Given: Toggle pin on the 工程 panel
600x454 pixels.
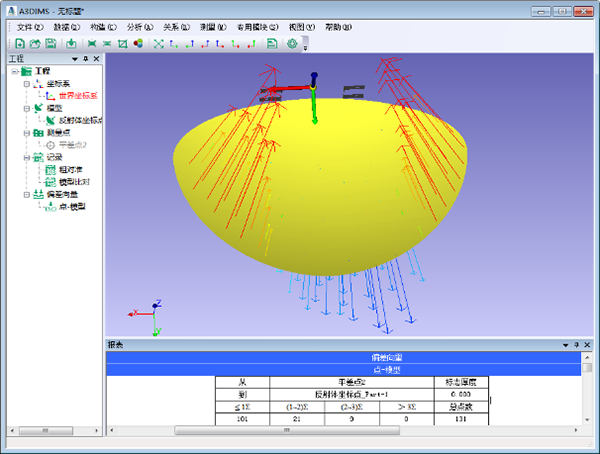Looking at the screenshot, I should click(86, 59).
